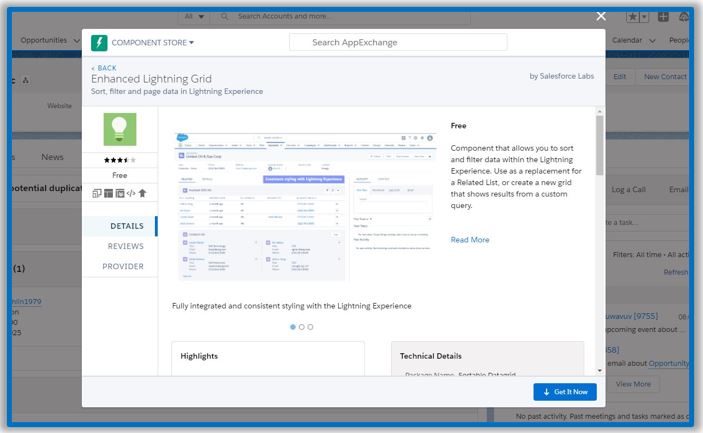Click the upward arrow icon in sidebar
Screen dimensions: 703x433
143,193
